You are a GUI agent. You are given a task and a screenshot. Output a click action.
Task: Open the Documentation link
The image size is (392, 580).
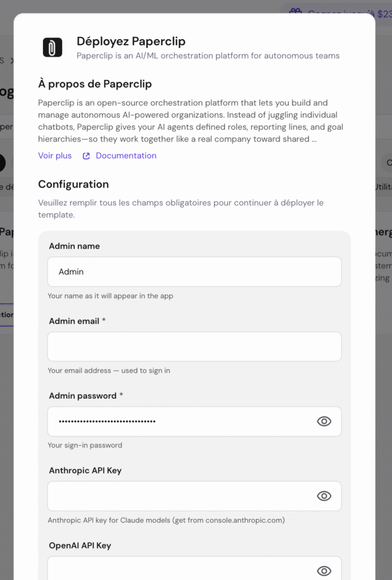[x=126, y=156]
